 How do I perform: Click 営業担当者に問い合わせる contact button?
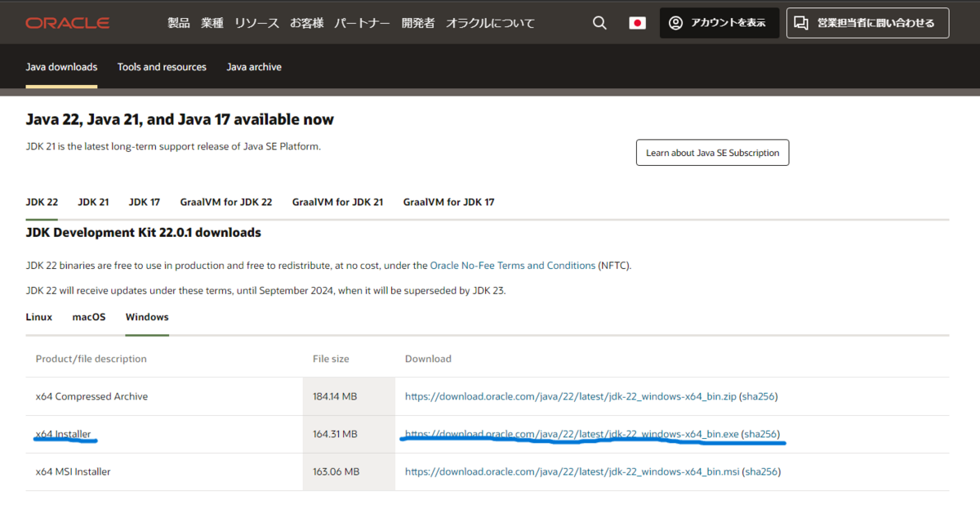coord(867,23)
